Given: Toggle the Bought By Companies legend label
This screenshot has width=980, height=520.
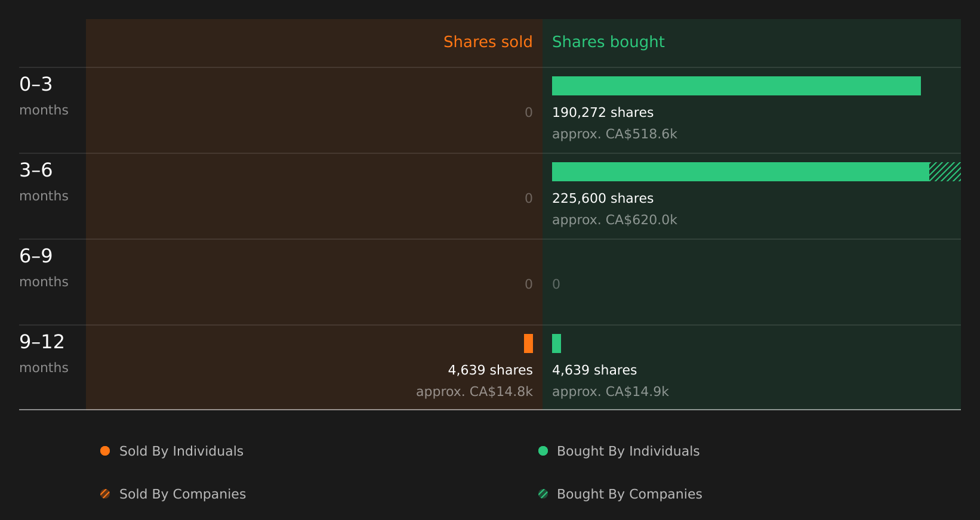Looking at the screenshot, I should (x=629, y=494).
